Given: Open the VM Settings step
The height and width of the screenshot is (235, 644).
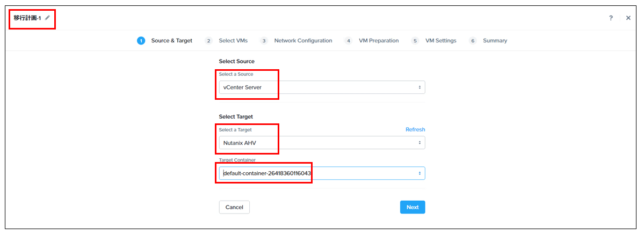Looking at the screenshot, I should (x=440, y=41).
